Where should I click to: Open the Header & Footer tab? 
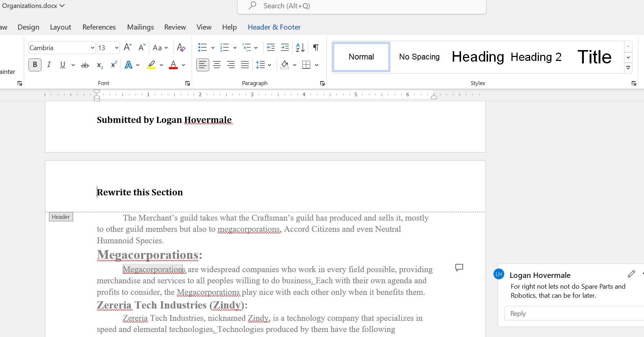pyautogui.click(x=274, y=27)
